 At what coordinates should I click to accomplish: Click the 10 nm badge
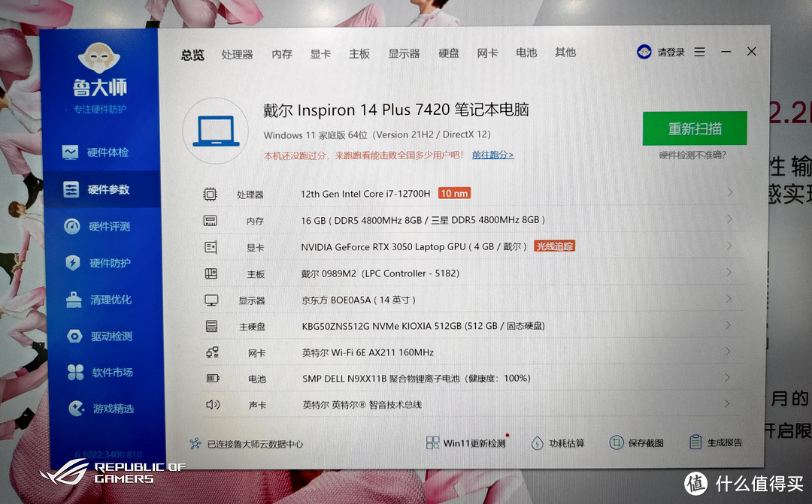point(454,194)
